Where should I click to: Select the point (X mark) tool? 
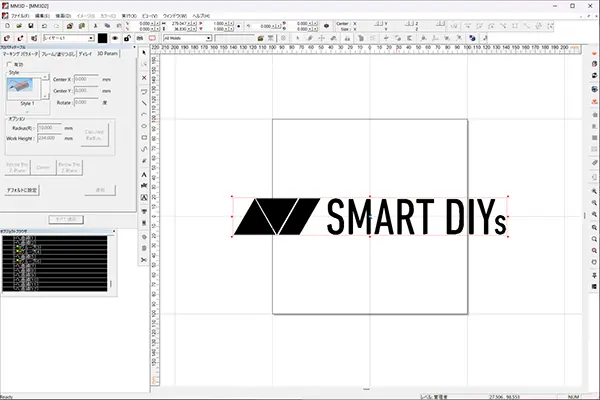144,78
